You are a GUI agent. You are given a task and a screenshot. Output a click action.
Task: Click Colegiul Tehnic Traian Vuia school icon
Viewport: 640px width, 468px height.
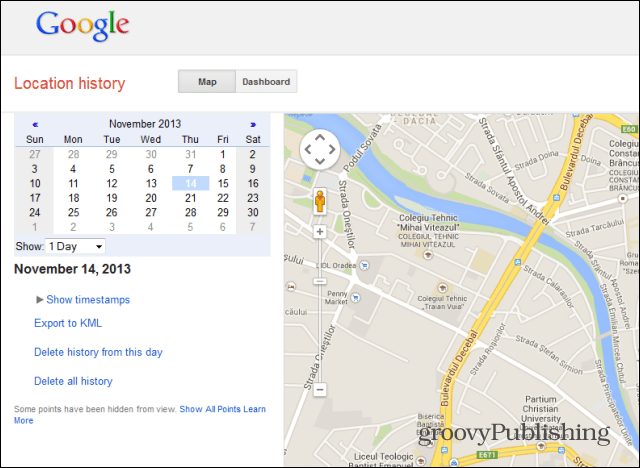[442, 288]
